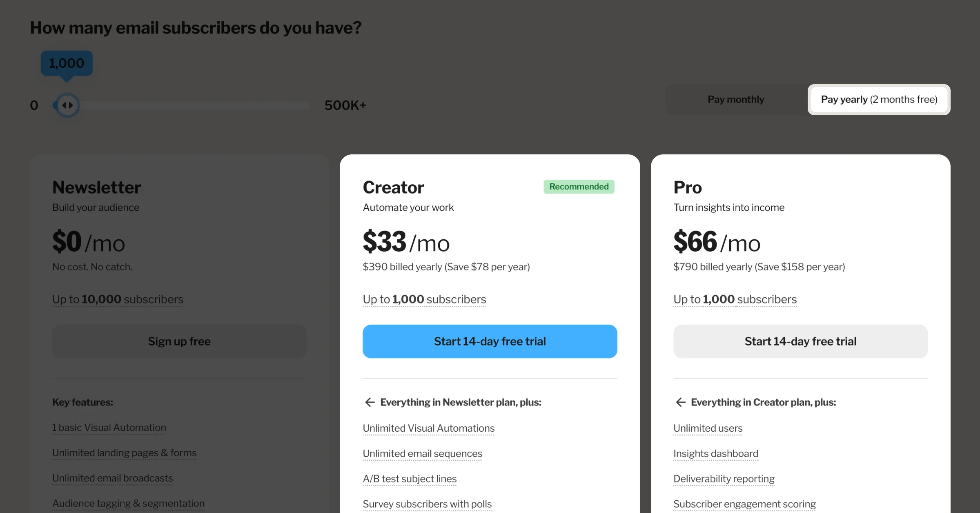The height and width of the screenshot is (513, 980).
Task: Click Up to 1,000 subscribers under Creator pricing
Action: [424, 299]
